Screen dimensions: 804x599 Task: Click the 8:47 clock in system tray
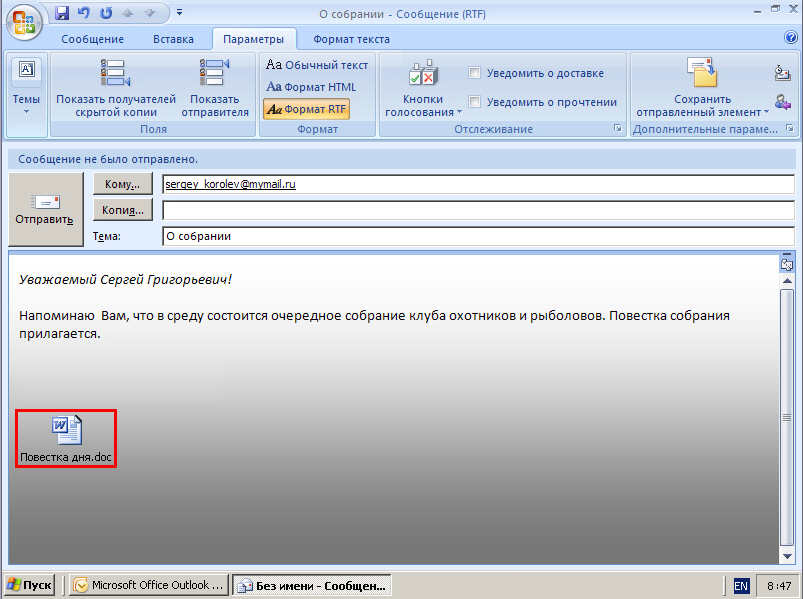click(x=779, y=585)
